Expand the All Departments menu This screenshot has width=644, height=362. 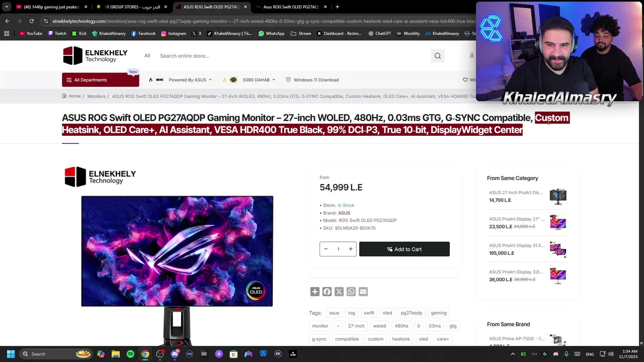coord(101,80)
